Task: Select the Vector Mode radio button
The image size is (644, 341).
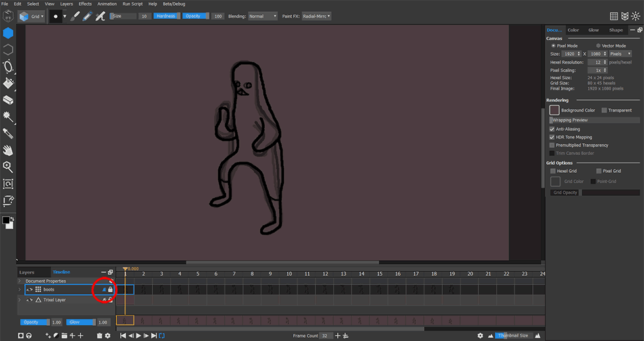Action: pos(597,46)
